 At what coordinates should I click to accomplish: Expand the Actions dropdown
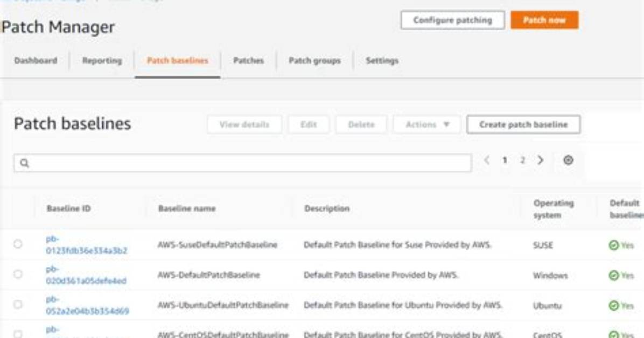[427, 124]
